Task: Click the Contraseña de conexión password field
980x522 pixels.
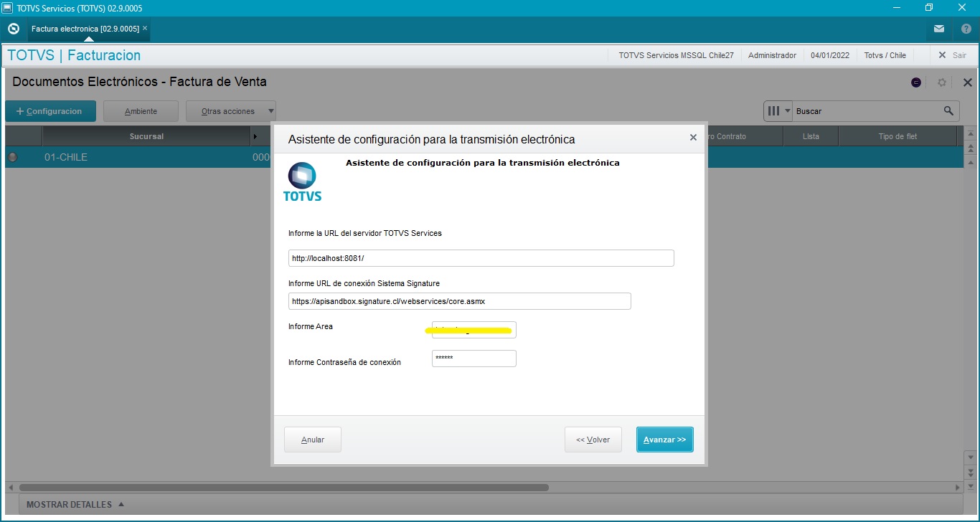Action: (473, 359)
